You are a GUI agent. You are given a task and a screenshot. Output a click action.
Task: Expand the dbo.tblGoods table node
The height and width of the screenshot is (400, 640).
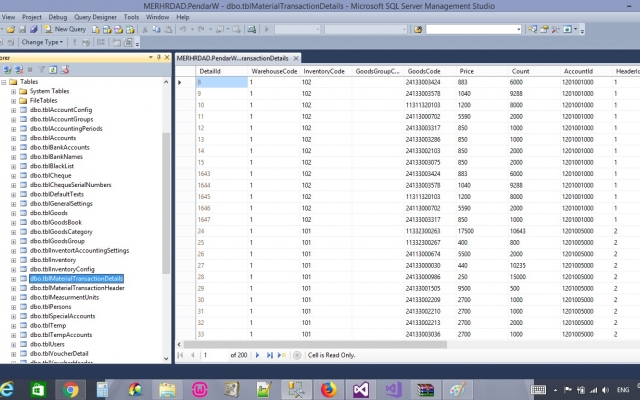pyautogui.click(x=13, y=213)
